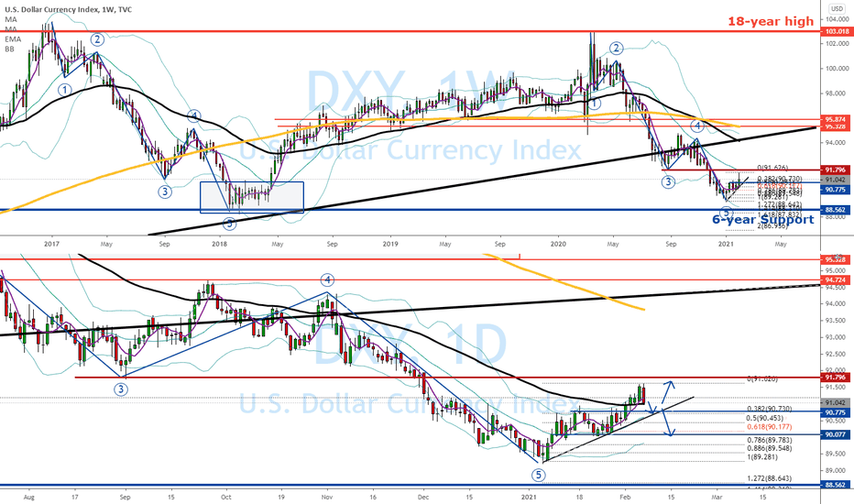The height and width of the screenshot is (504, 854).
Task: Click the Nov label on daily time axis
Action: (x=327, y=497)
